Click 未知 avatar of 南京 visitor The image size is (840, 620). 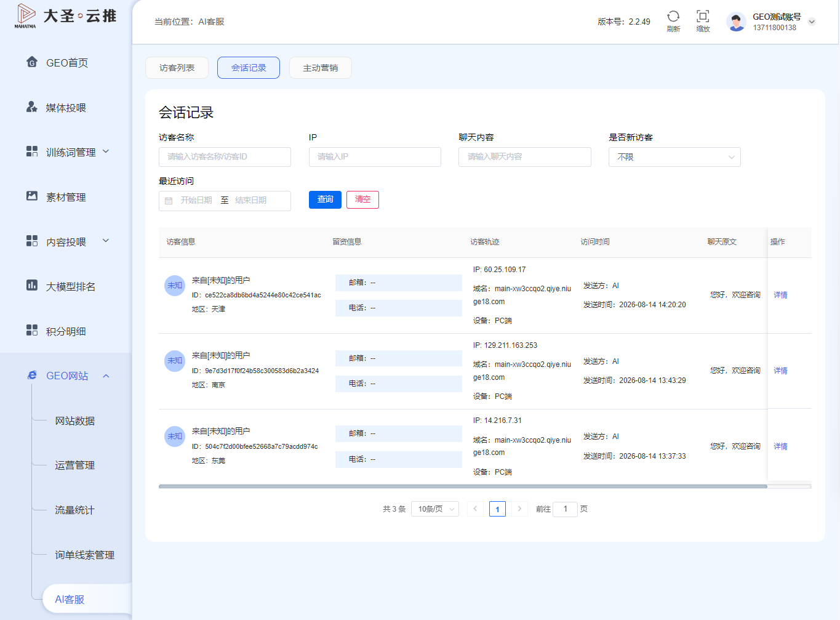[x=175, y=361]
